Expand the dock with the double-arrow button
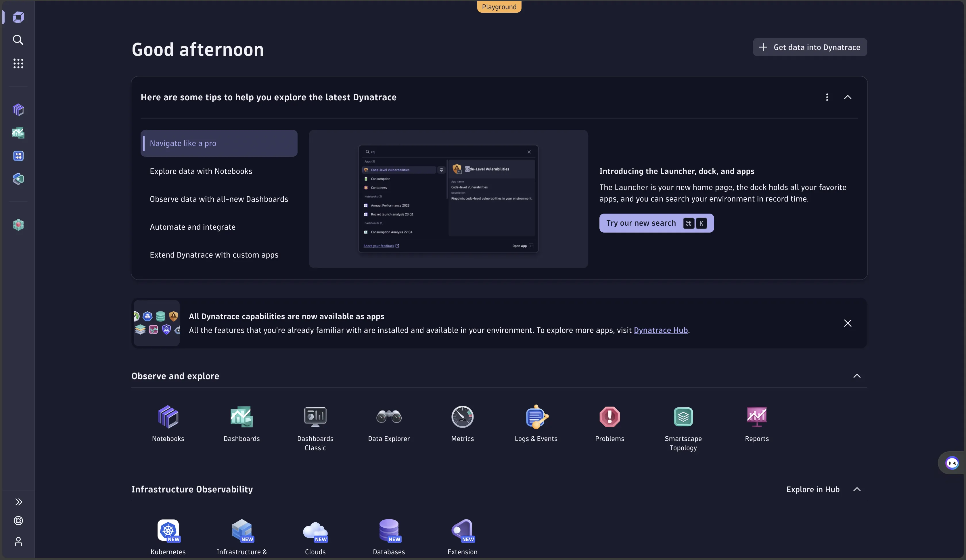This screenshot has height=560, width=966. tap(18, 502)
